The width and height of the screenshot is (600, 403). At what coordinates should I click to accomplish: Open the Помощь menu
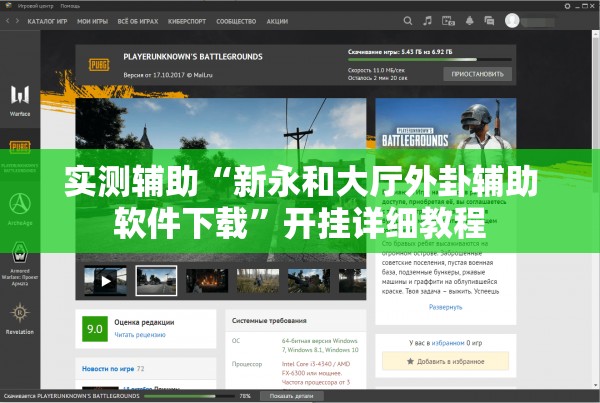(70, 6)
